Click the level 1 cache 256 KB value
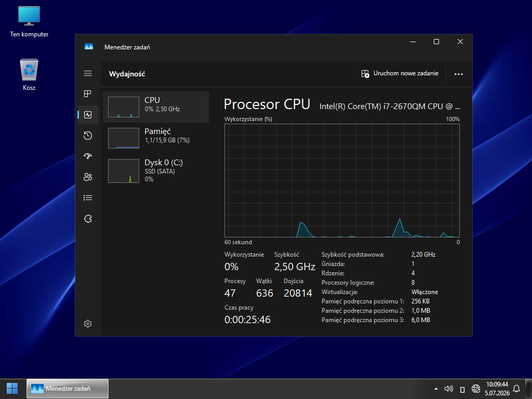The height and width of the screenshot is (399, 532). coord(420,301)
